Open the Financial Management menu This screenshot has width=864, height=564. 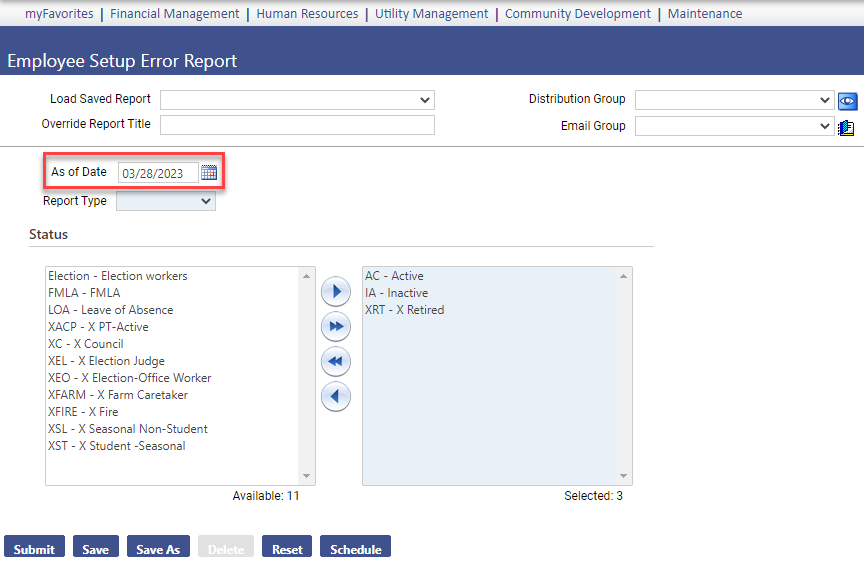(174, 14)
